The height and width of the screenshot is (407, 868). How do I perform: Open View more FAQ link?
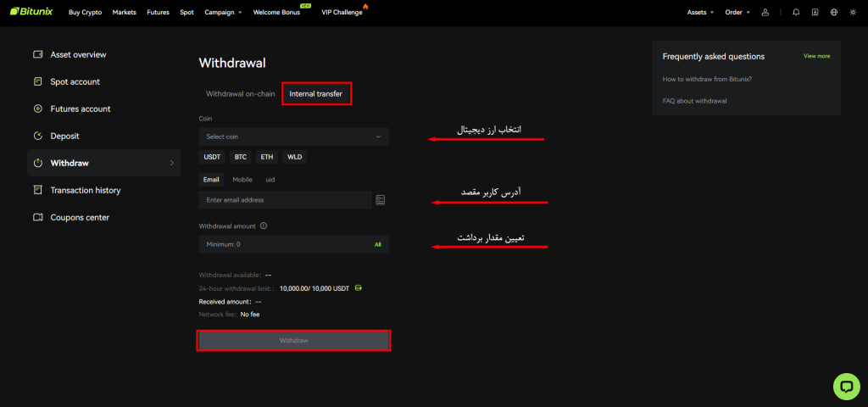[x=816, y=57]
